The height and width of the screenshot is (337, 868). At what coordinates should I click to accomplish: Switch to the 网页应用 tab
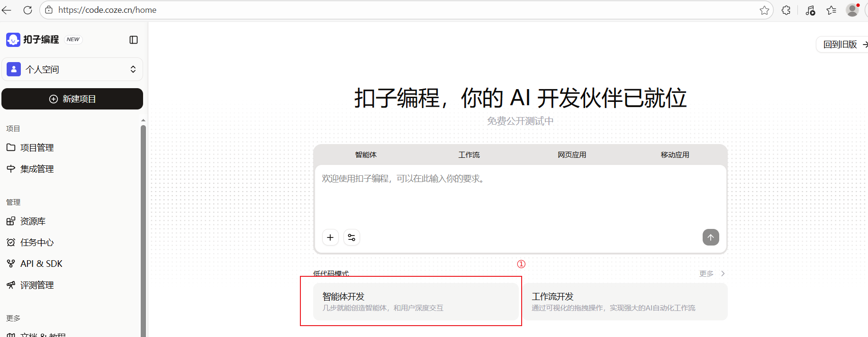pos(572,155)
